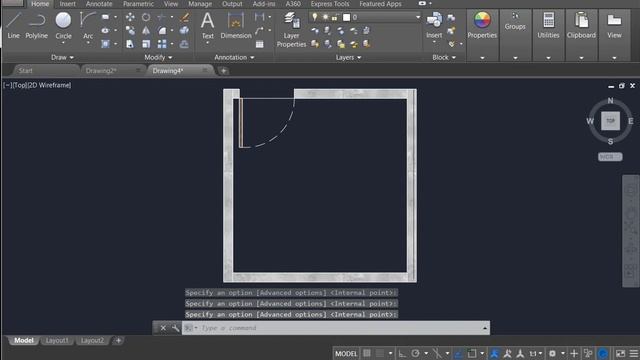Screen dimensions: 640x360
Task: Close the command line with X
Action: tap(163, 328)
